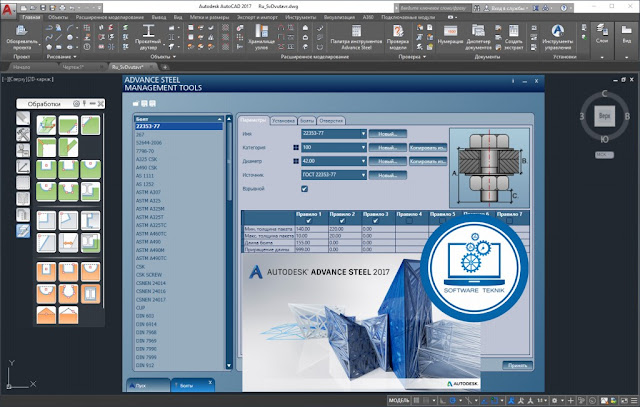Click the Top face of the ViewCube
Screen dimensions: 640x407
pyautogui.click(x=604, y=116)
